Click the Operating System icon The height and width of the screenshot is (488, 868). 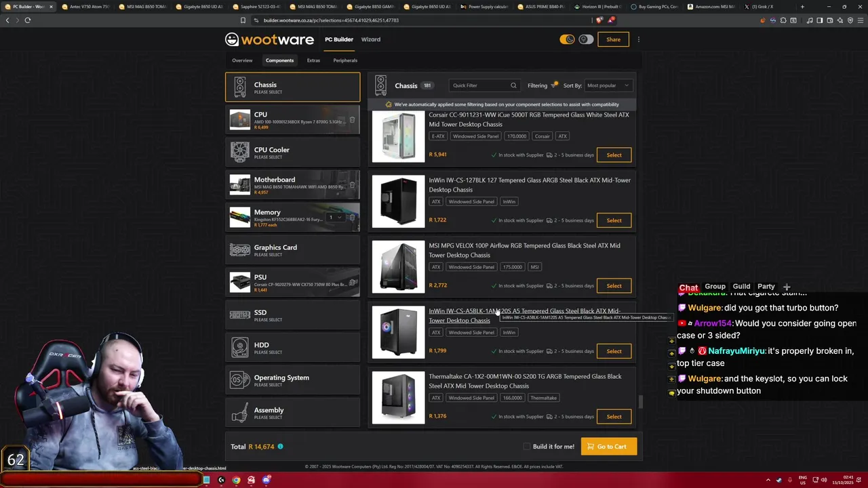[239, 380]
